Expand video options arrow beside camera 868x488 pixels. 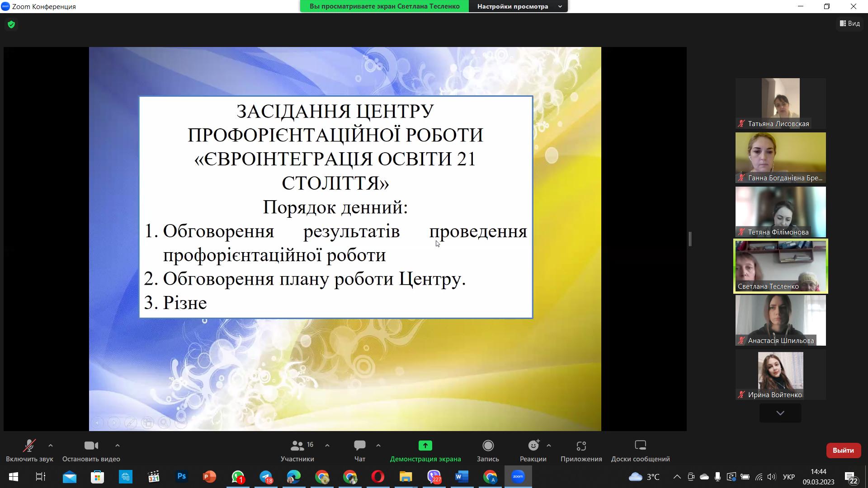tap(118, 446)
